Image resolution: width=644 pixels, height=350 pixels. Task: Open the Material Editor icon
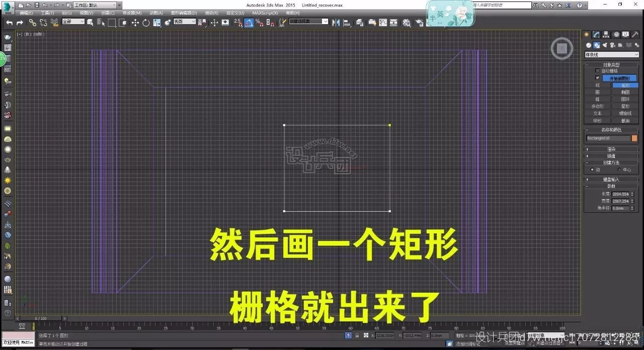tap(406, 23)
